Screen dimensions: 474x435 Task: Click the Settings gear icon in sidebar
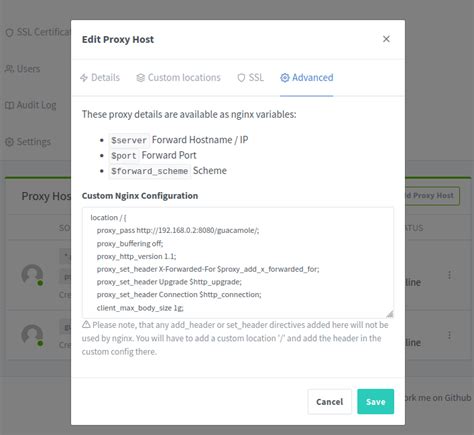click(9, 142)
